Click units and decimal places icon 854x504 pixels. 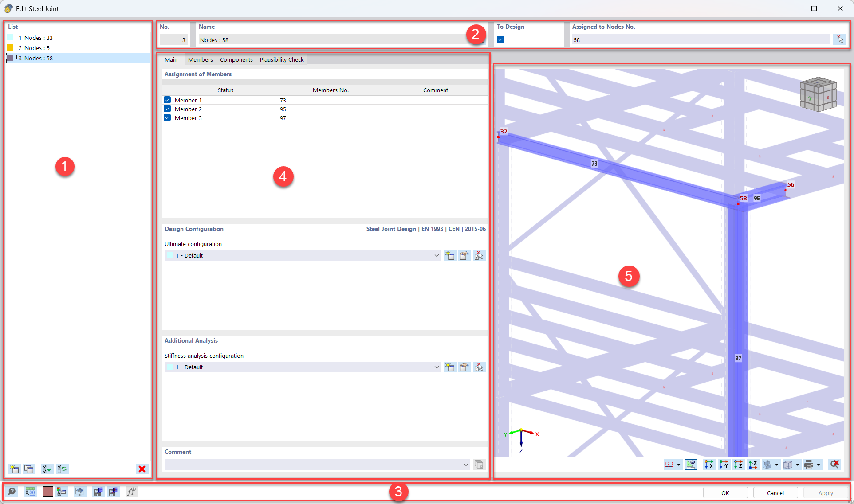(30, 492)
